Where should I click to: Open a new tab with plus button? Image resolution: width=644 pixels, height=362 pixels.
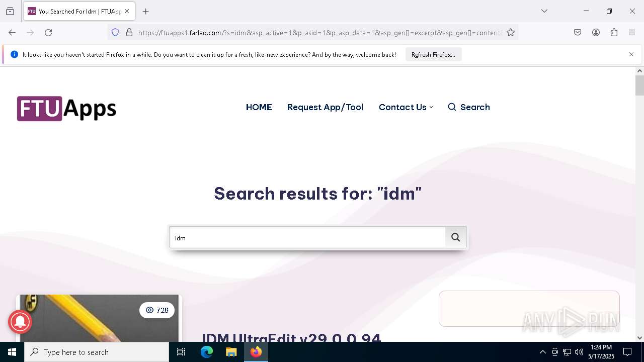tap(146, 11)
